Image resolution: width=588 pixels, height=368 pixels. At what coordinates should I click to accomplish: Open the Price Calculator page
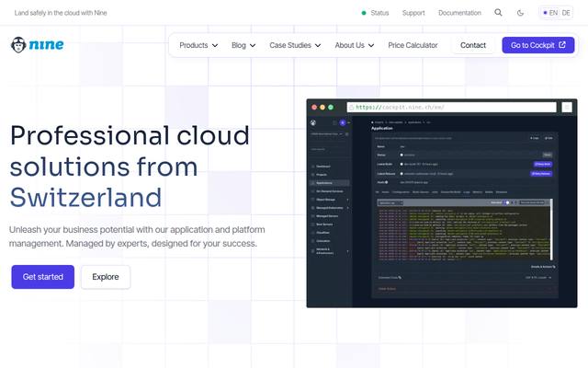tap(413, 45)
